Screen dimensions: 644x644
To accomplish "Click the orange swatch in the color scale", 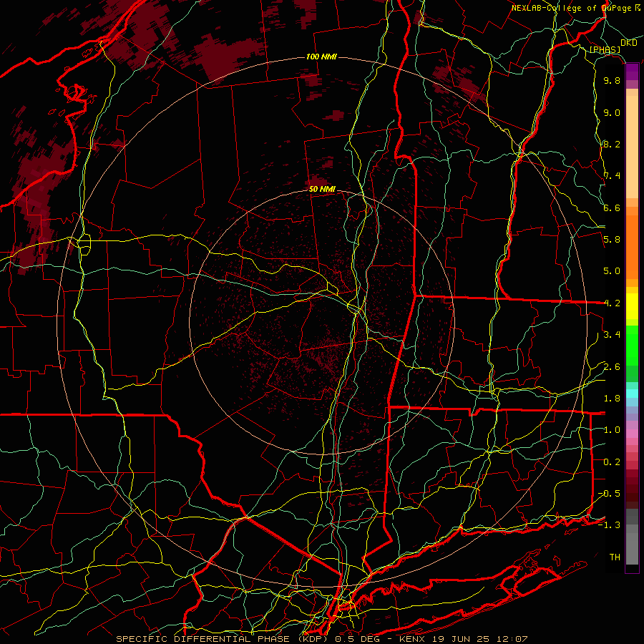I will click(632, 246).
